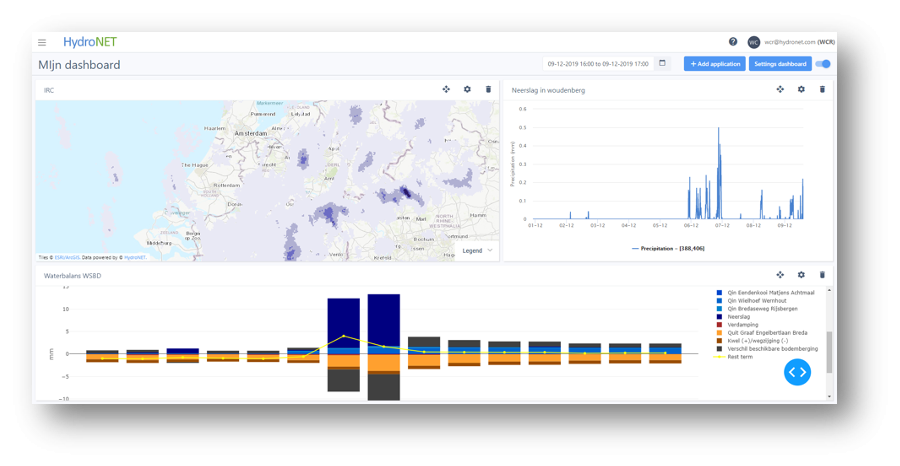The width and height of the screenshot is (900, 466).
Task: Click the HydroNET logo
Action: (x=90, y=42)
